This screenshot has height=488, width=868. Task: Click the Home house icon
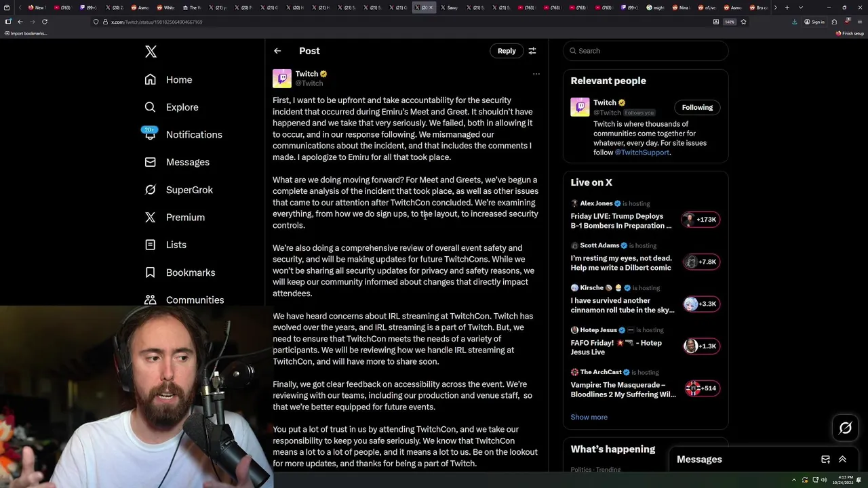pos(150,79)
